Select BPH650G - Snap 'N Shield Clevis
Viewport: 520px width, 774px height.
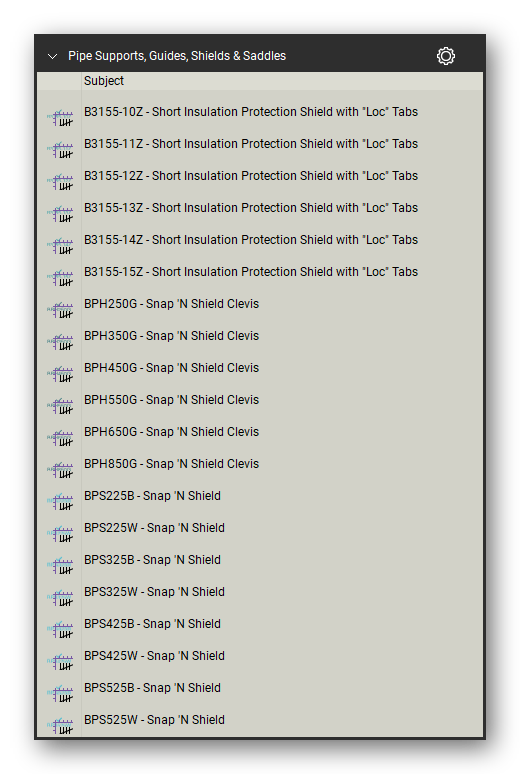coord(171,432)
